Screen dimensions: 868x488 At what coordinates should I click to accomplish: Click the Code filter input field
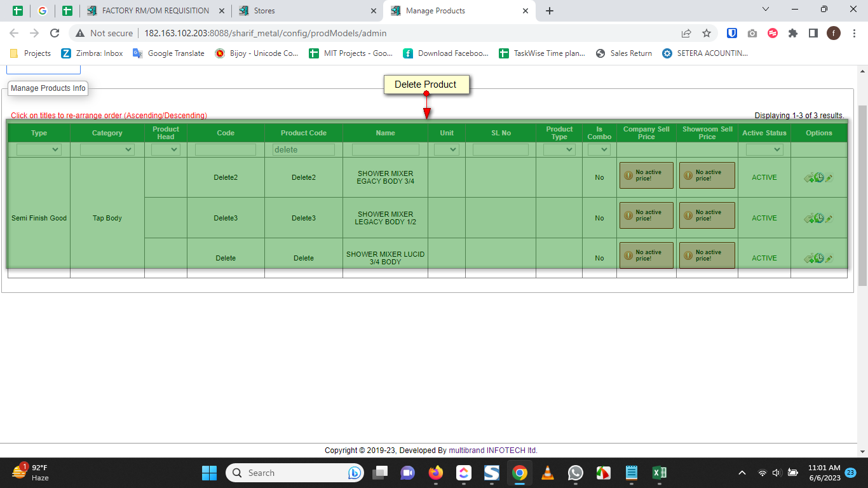pos(226,150)
